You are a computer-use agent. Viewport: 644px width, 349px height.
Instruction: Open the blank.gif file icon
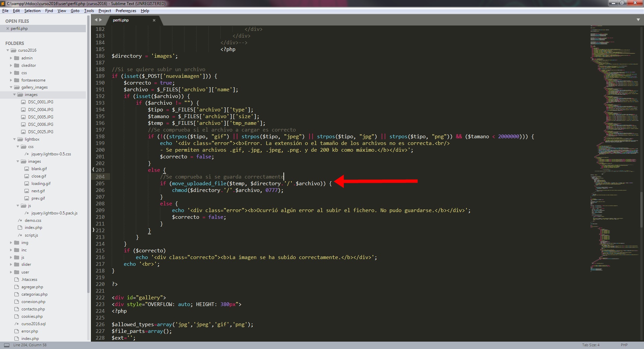26,169
